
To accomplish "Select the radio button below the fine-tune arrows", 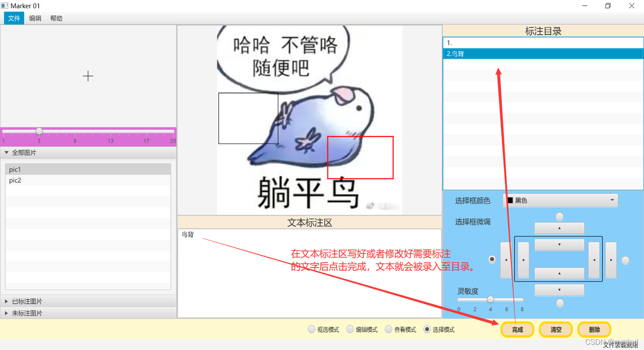I will pyautogui.click(x=560, y=303).
